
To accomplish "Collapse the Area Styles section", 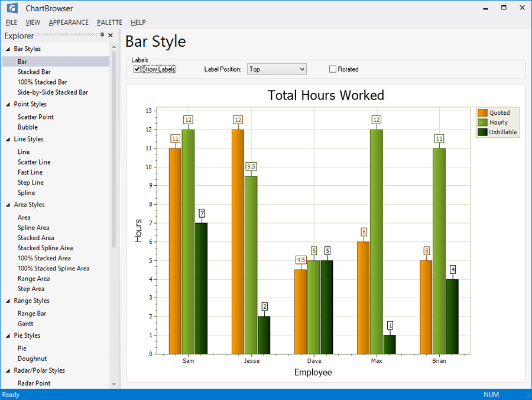I will (x=8, y=205).
